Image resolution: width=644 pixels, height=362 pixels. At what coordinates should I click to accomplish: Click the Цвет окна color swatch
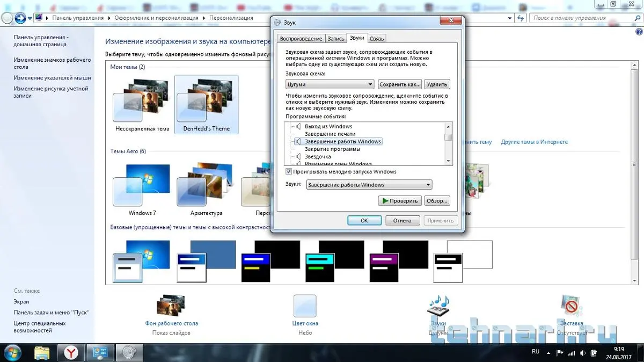[x=305, y=306]
